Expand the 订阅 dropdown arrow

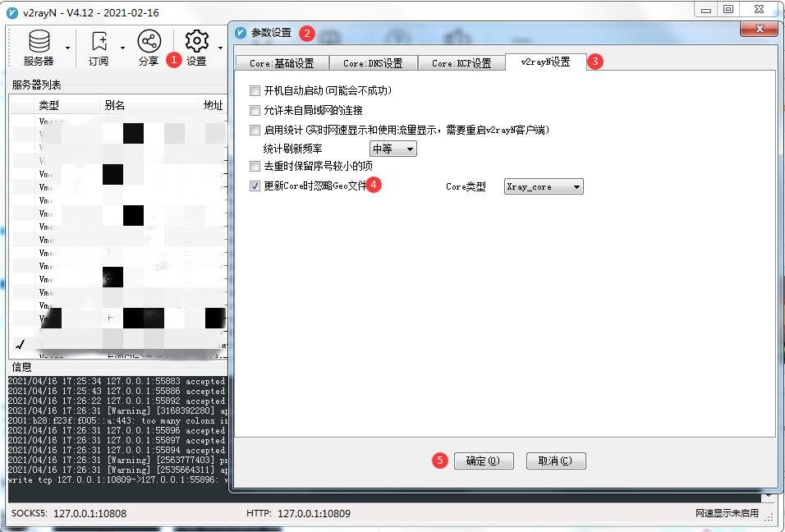point(122,48)
